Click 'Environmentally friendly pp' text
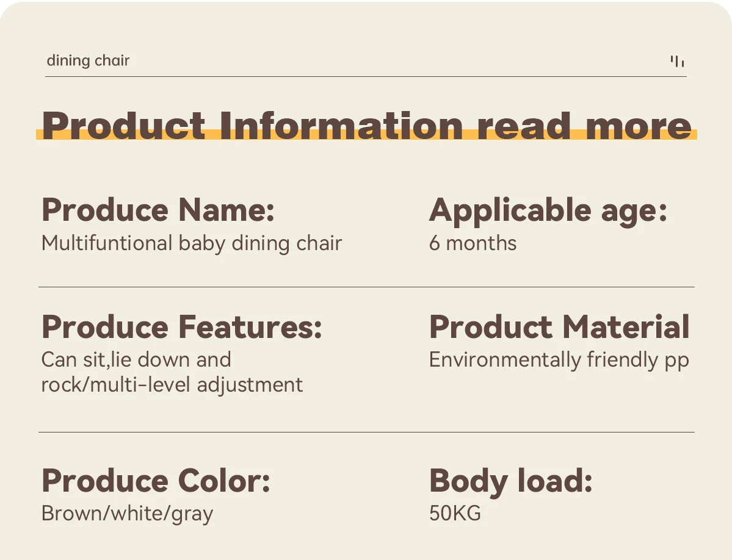732x560 pixels. (559, 361)
